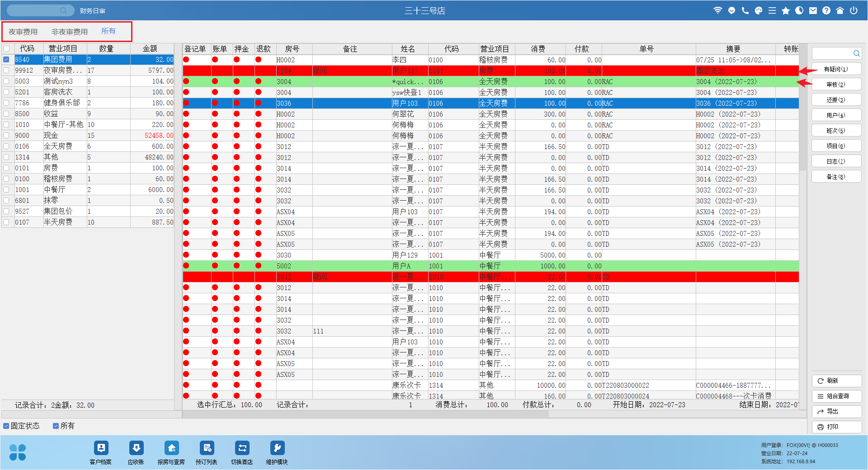This screenshot has width=868, height=470.
Task: Click the Wi-Fi network status icon
Action: tap(717, 10)
